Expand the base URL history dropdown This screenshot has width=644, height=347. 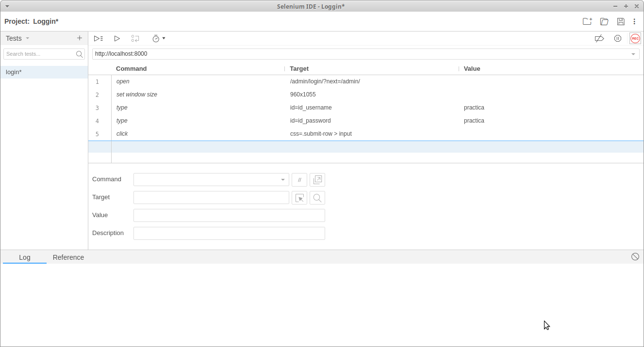pyautogui.click(x=633, y=54)
